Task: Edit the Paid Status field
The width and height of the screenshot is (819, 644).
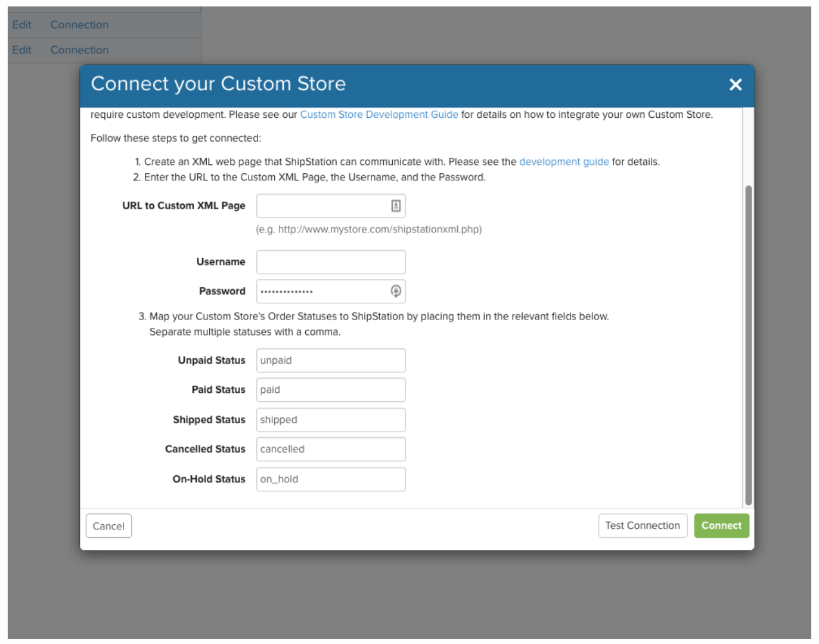Action: point(331,390)
